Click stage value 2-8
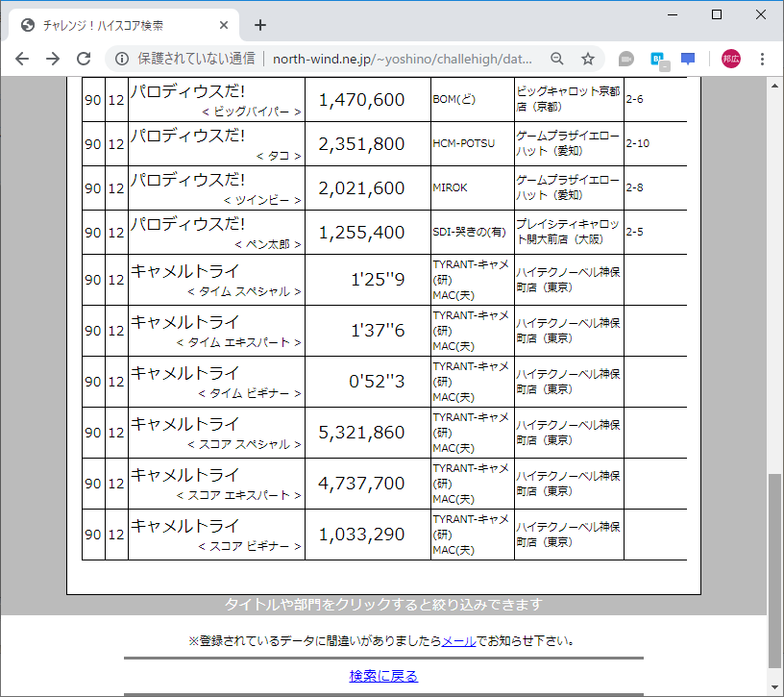Viewport: 784px width, 697px height. point(634,187)
